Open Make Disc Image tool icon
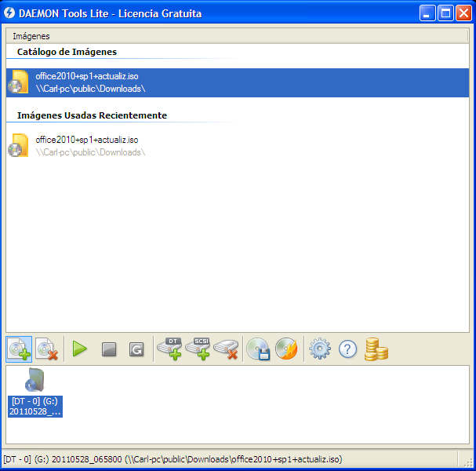Screen dimensions: 476x471 pos(258,349)
